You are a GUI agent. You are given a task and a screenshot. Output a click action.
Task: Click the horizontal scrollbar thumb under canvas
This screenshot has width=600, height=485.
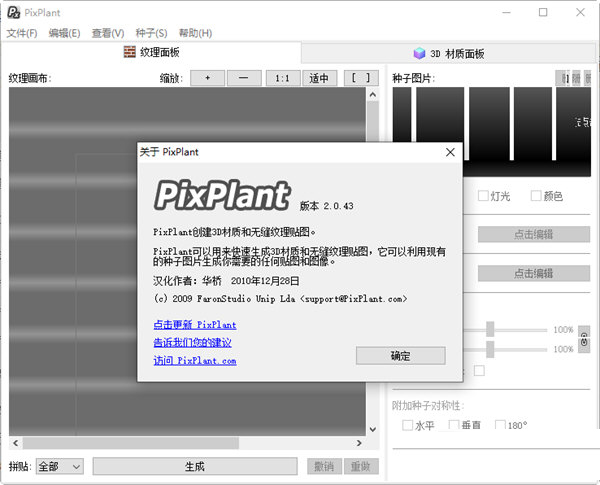click(x=131, y=443)
